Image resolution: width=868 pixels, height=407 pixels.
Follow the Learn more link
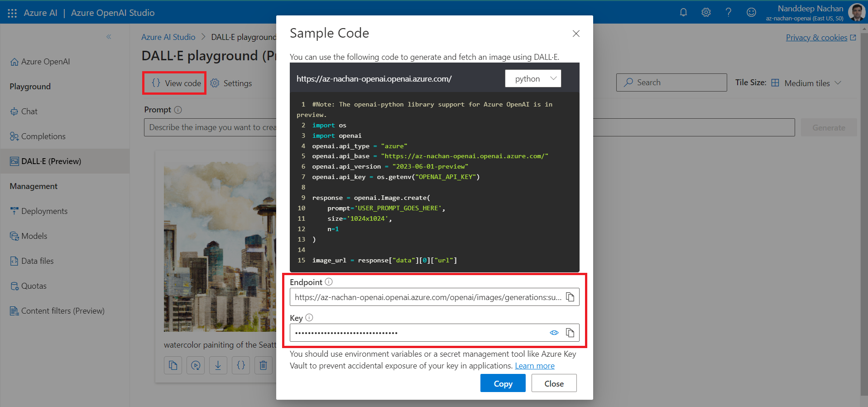point(534,366)
